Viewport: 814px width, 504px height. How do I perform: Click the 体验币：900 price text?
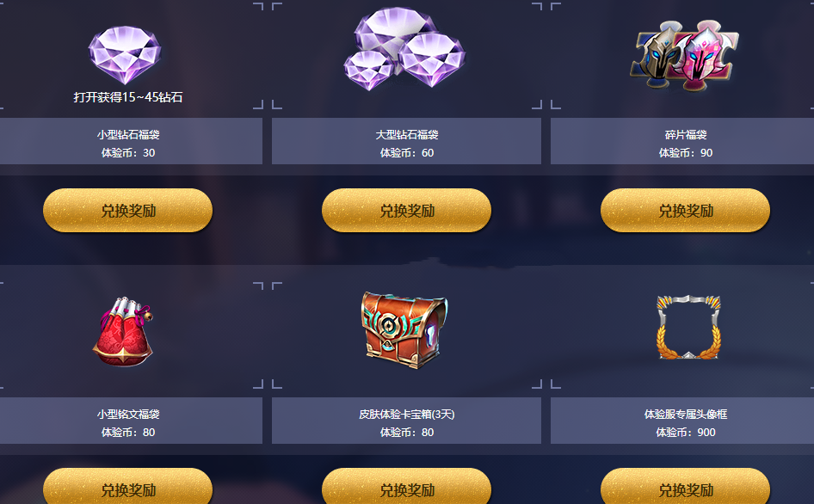pyautogui.click(x=686, y=433)
